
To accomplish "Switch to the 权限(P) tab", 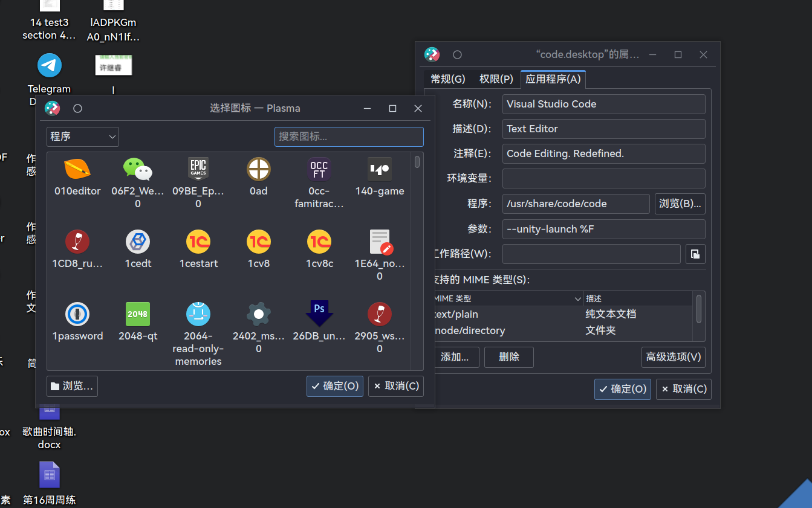I will point(496,79).
